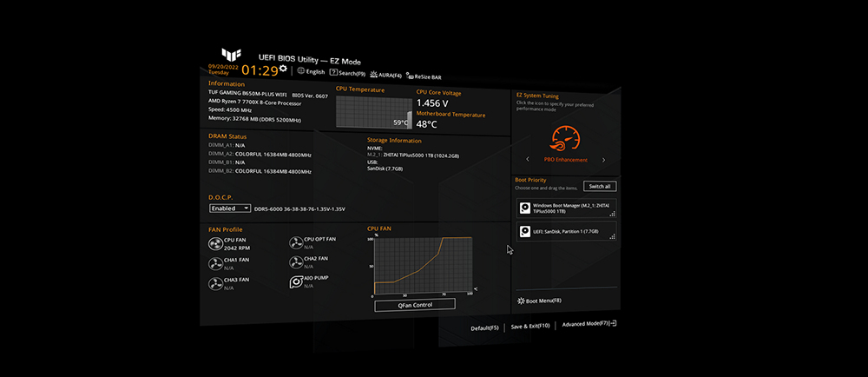The height and width of the screenshot is (377, 868).
Task: Select the UEFI SanDisk boot entry
Action: (566, 231)
